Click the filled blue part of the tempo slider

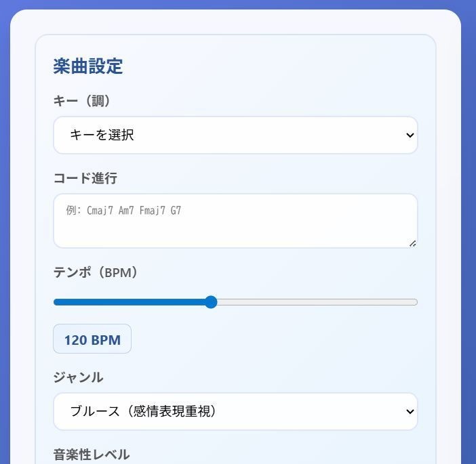[129, 302]
